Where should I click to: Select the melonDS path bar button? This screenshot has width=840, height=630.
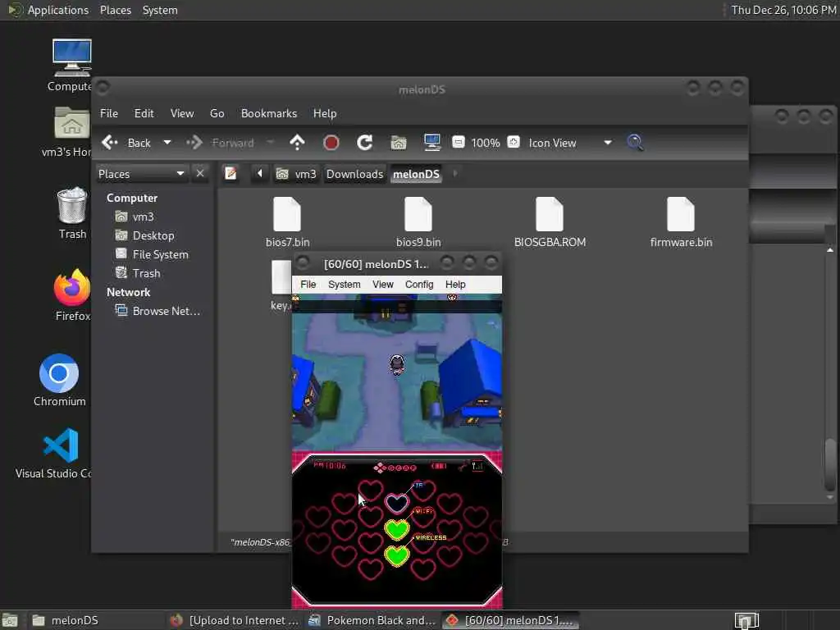tap(416, 174)
